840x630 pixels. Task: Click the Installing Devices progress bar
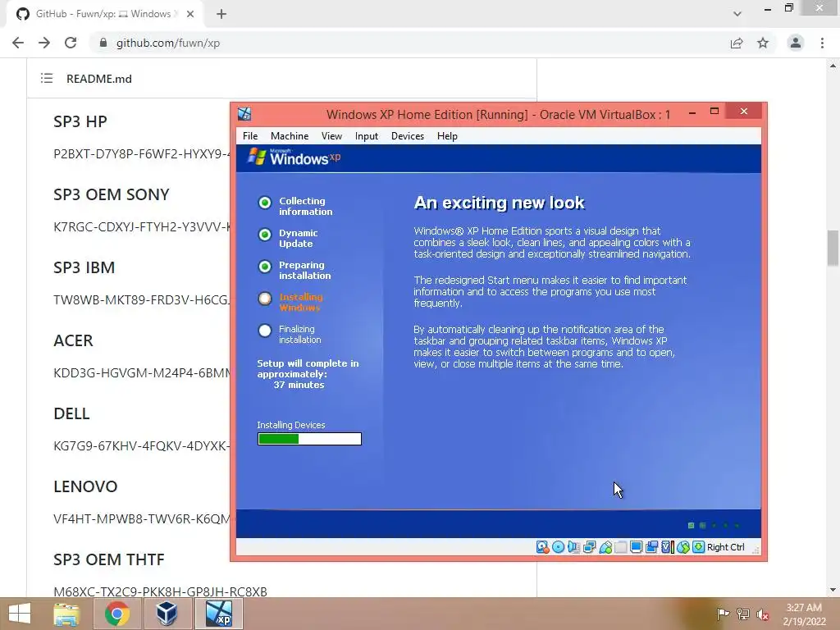point(309,439)
